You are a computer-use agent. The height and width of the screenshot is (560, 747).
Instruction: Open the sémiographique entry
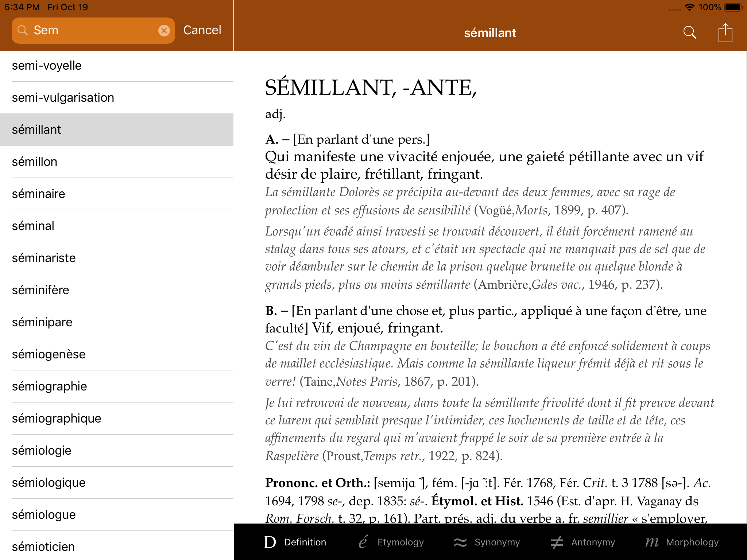click(x=57, y=419)
